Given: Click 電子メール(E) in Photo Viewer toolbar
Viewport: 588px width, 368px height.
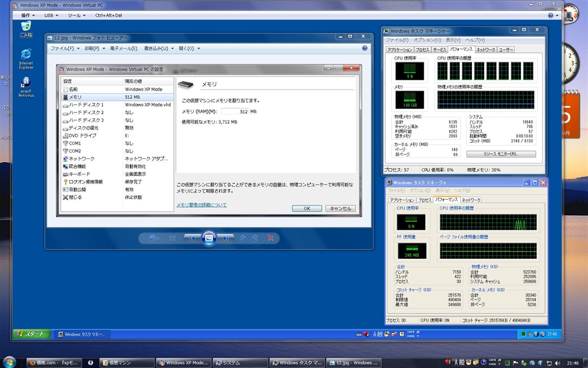Looking at the screenshot, I should click(x=124, y=48).
